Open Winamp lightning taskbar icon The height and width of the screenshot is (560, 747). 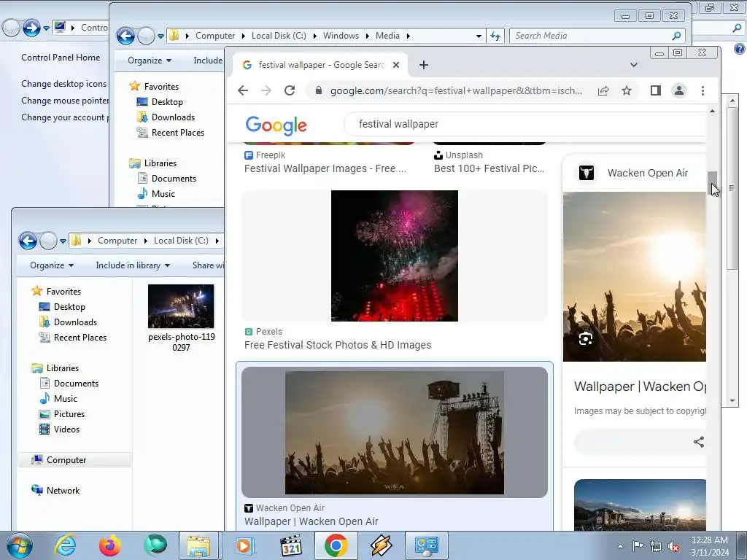pyautogui.click(x=381, y=545)
